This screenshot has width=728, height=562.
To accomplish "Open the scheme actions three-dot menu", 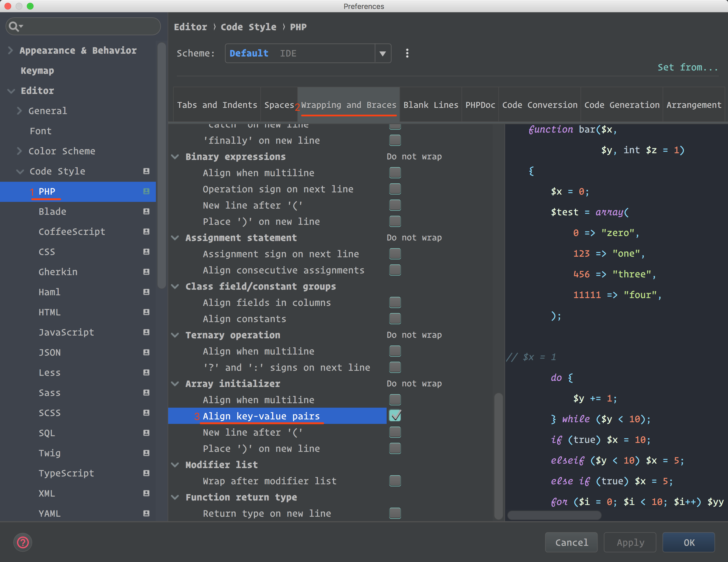I will pyautogui.click(x=407, y=53).
